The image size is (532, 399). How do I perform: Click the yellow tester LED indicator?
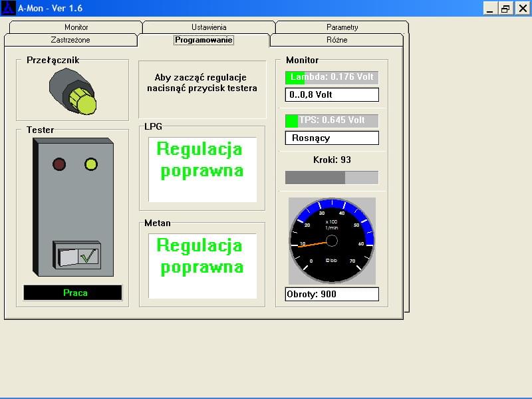pyautogui.click(x=91, y=164)
